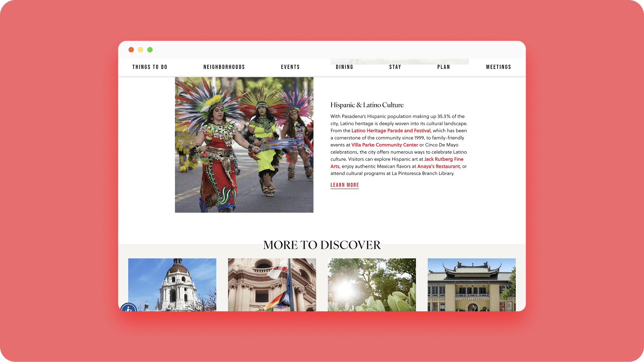
Task: Open the Chinese-style pavilion building thumbnail
Action: pyautogui.click(x=472, y=285)
